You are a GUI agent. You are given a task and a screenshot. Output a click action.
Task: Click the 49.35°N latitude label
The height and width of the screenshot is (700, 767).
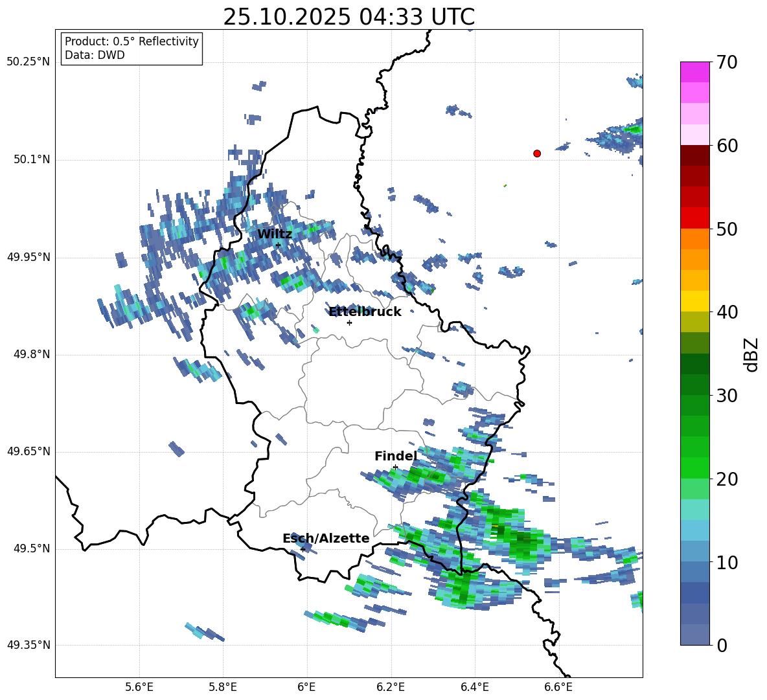point(29,645)
